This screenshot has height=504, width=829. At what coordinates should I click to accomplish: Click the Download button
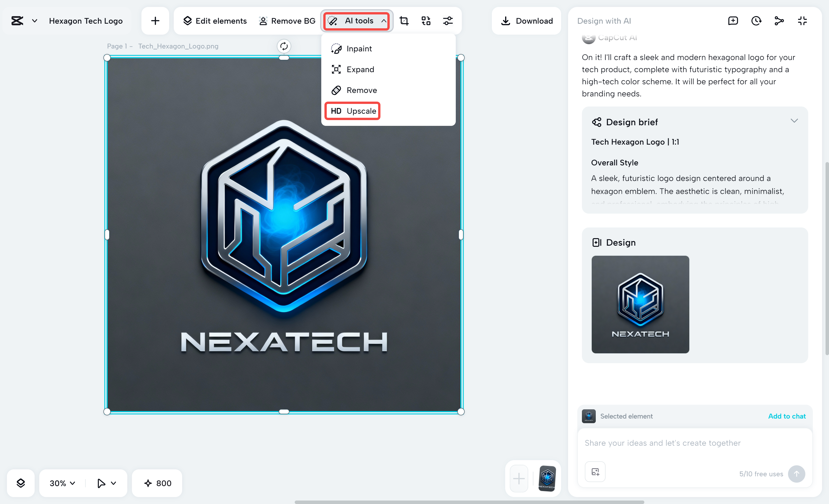click(x=526, y=21)
